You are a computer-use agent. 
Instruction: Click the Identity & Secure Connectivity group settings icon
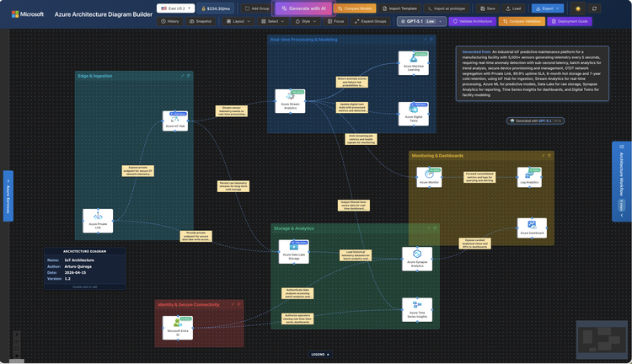(x=238, y=304)
